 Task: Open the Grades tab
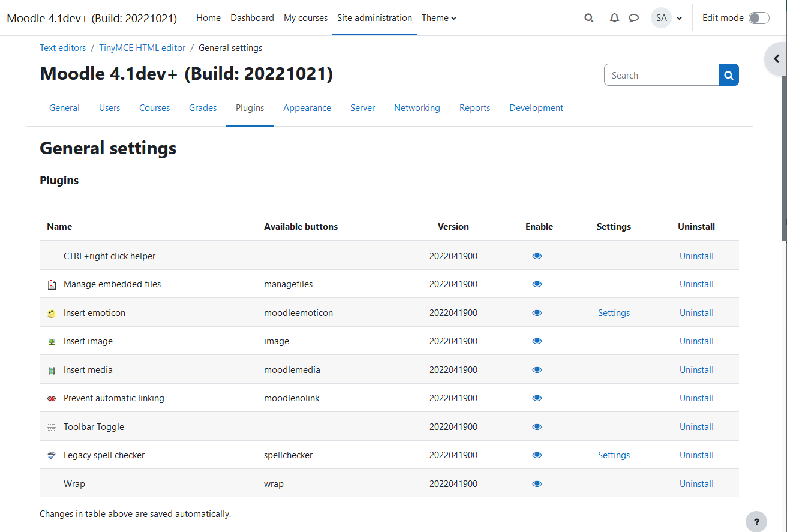[203, 108]
